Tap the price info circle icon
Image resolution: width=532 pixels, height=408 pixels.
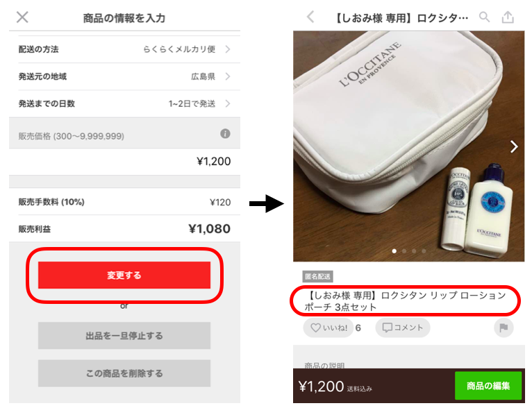coord(225,133)
